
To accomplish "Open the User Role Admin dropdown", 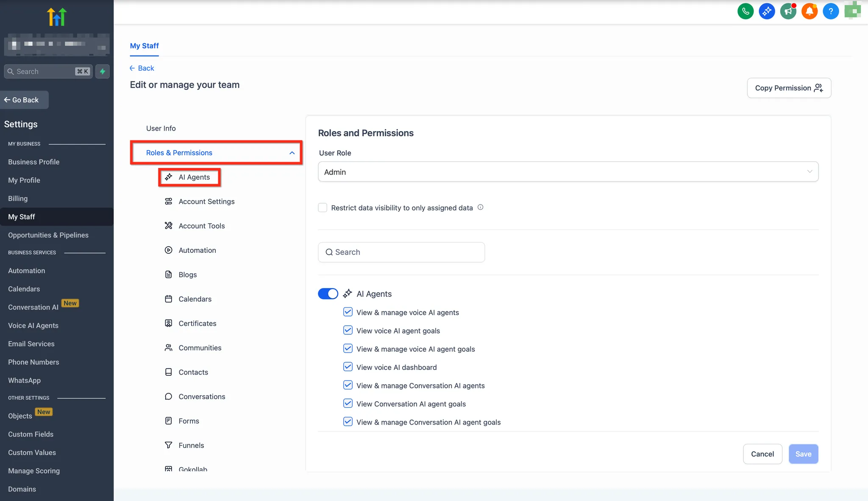I will tap(568, 172).
